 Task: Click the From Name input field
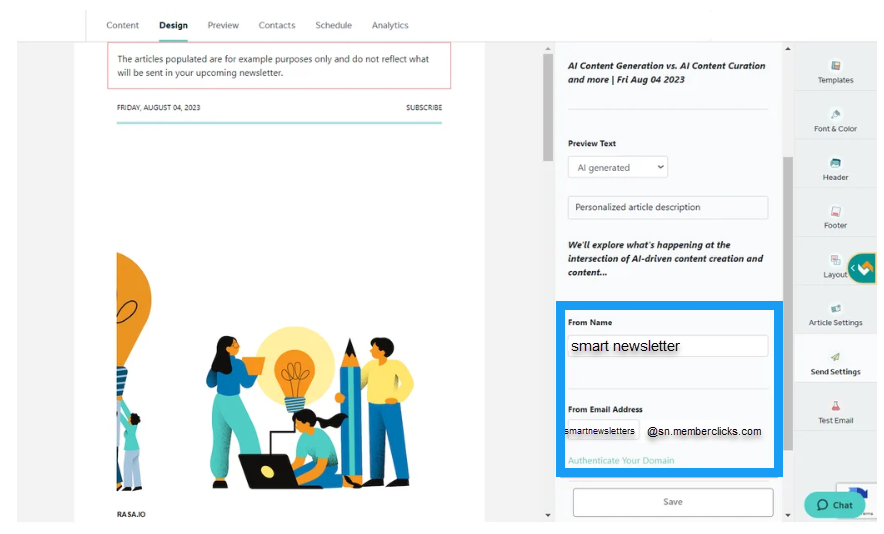click(x=668, y=346)
